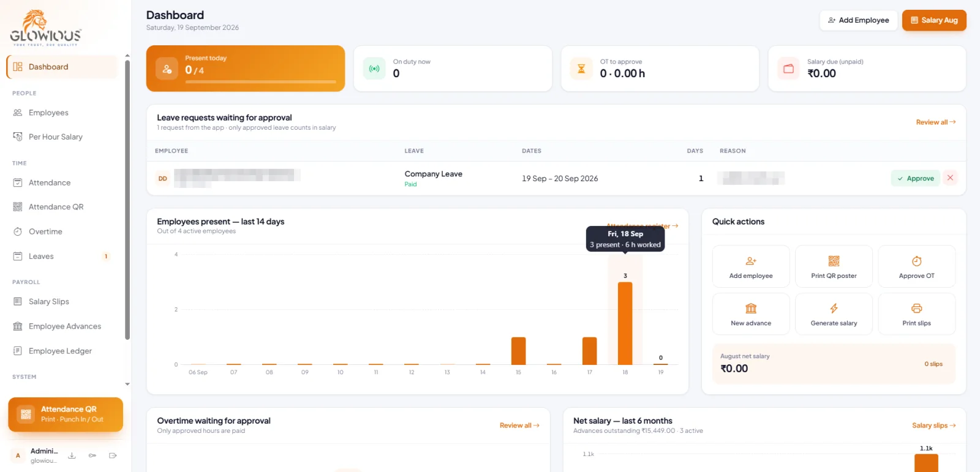Screen dimensions: 980x472
Task: Go to Employees in sidebar
Action: (x=62, y=113)
